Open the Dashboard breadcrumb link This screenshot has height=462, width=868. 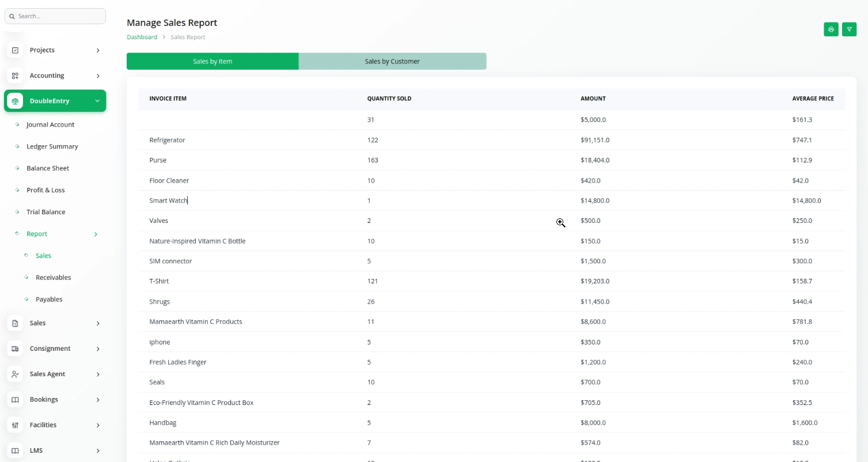coord(142,37)
